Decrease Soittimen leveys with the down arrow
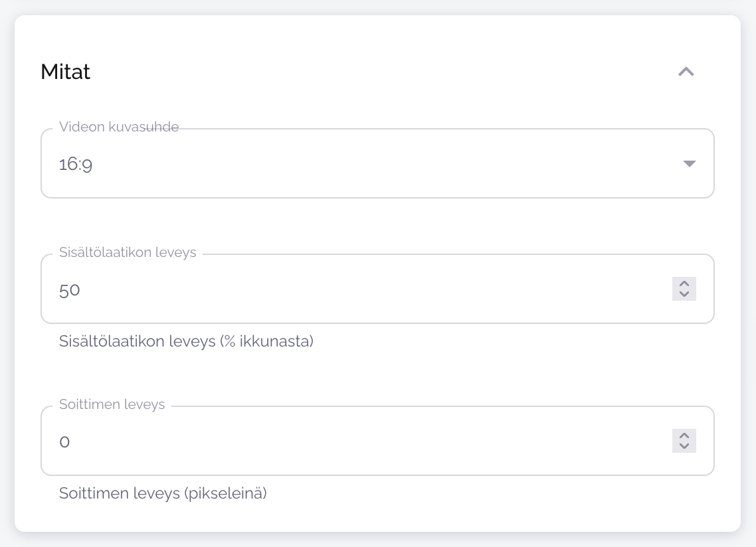 pos(684,446)
